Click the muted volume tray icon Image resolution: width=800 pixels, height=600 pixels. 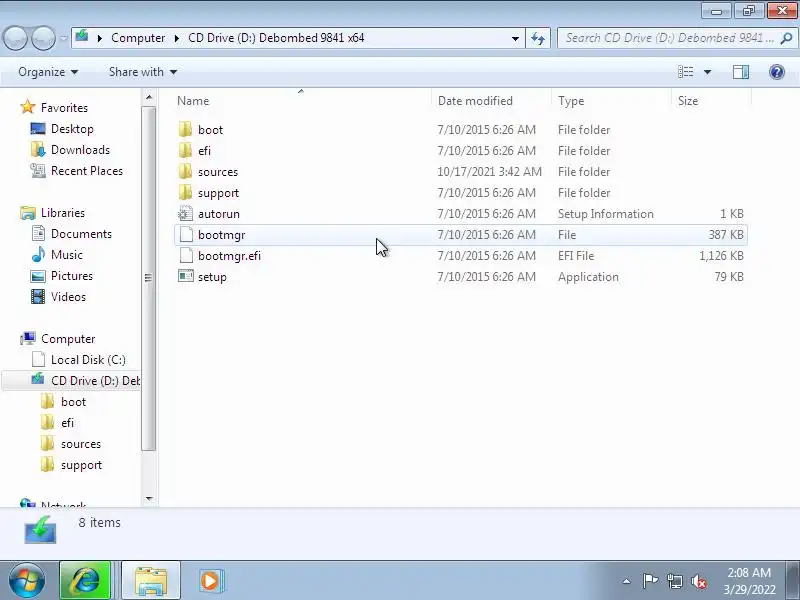[698, 581]
